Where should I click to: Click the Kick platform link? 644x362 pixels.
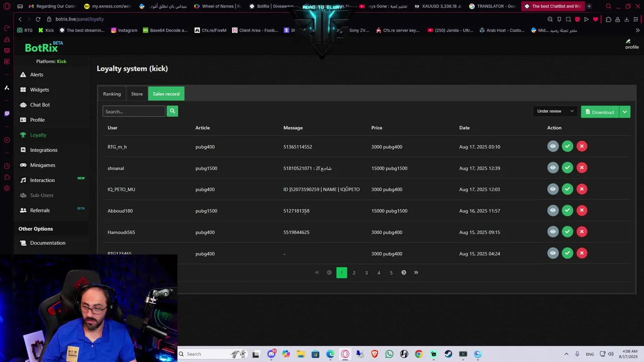[61, 61]
